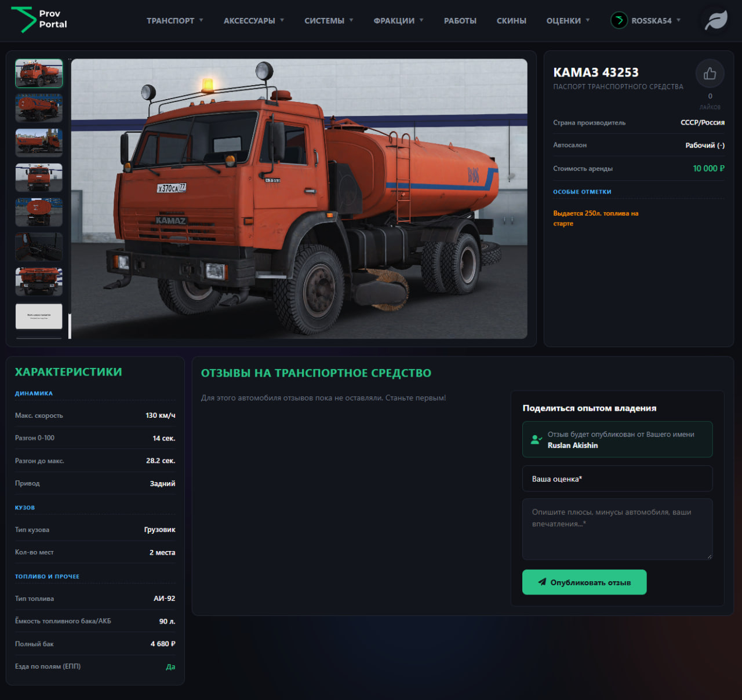Click the 90 л. tank capacity value
The width and height of the screenshot is (742, 700).
(x=167, y=621)
